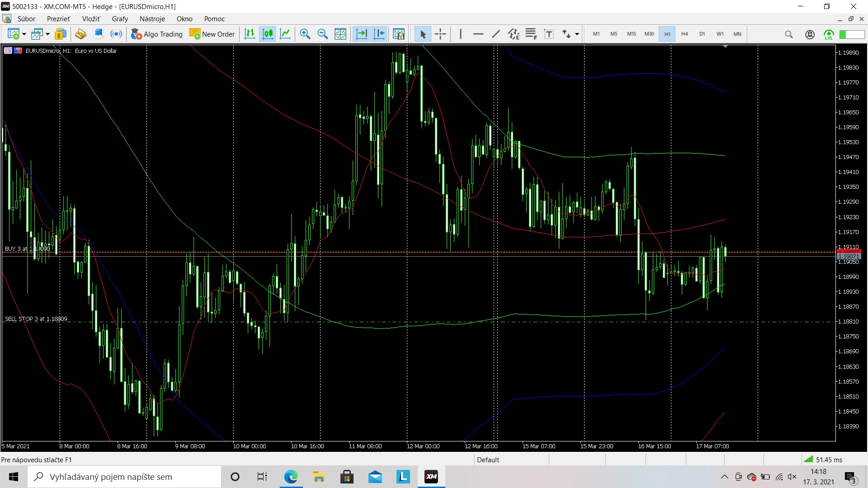
Task: Insert a text label object
Action: pyautogui.click(x=549, y=34)
